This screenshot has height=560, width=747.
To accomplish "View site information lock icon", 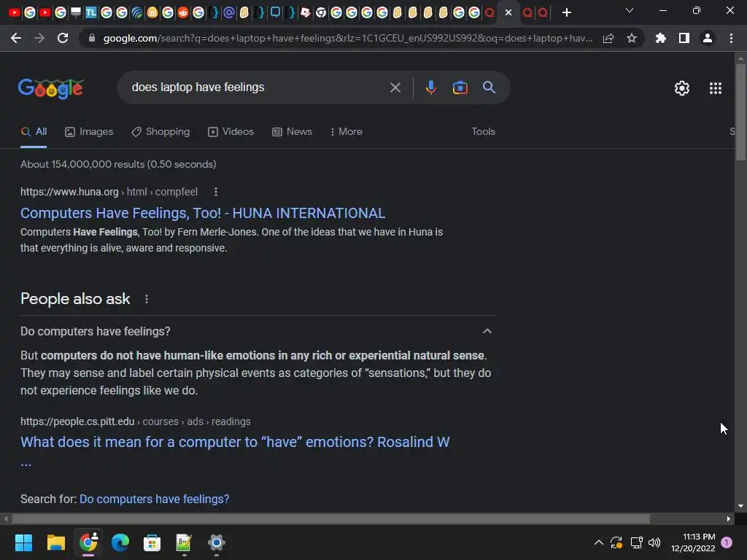I will (x=92, y=38).
